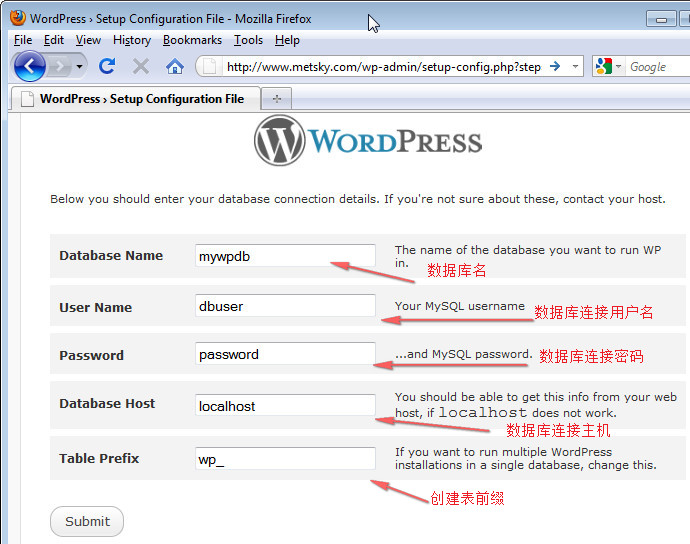Minimize the Firefox window
This screenshot has width=690, height=544.
pyautogui.click(x=661, y=19)
